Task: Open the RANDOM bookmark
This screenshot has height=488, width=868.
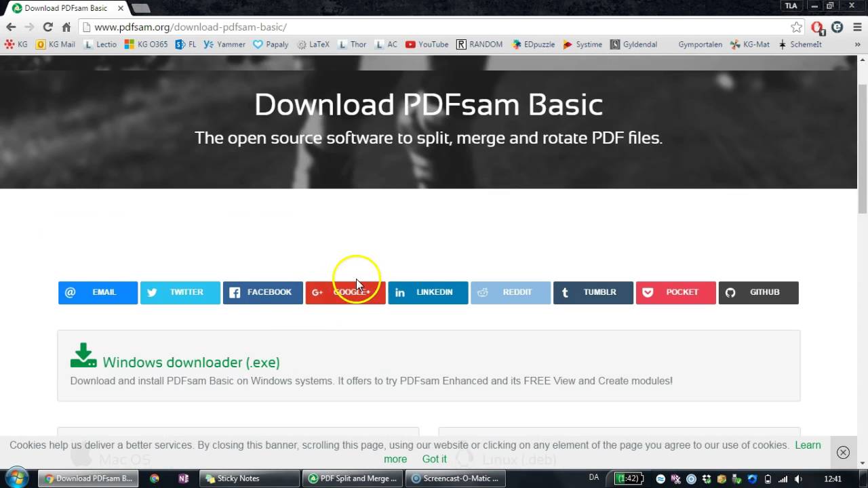Action: tap(479, 44)
